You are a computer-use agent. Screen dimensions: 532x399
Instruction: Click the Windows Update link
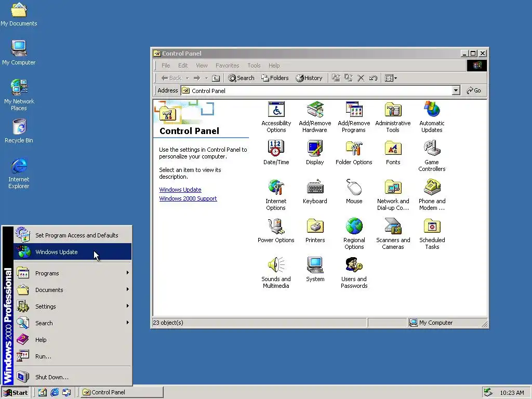180,190
